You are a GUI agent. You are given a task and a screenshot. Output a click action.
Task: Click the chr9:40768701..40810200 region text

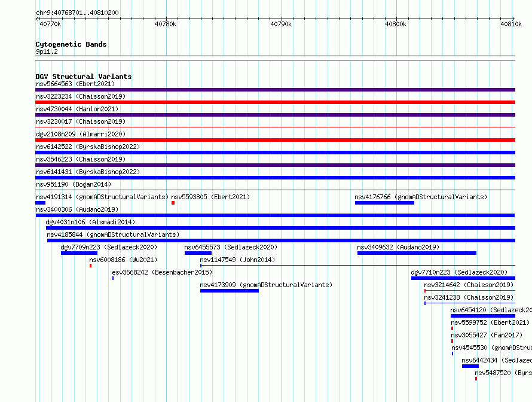[x=77, y=13]
